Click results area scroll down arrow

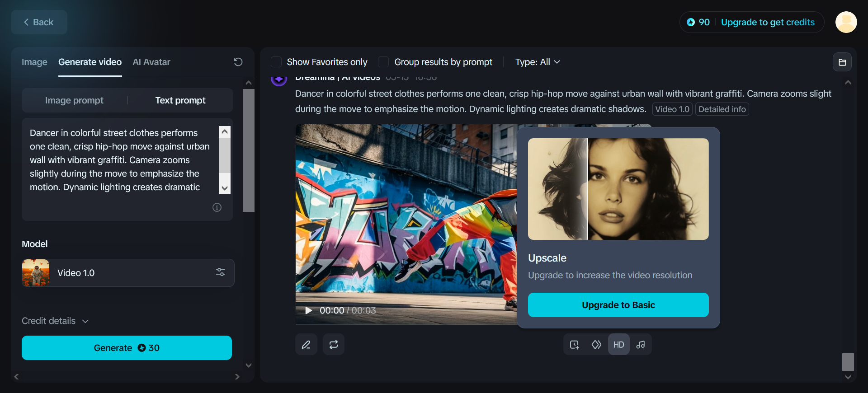coord(848,377)
